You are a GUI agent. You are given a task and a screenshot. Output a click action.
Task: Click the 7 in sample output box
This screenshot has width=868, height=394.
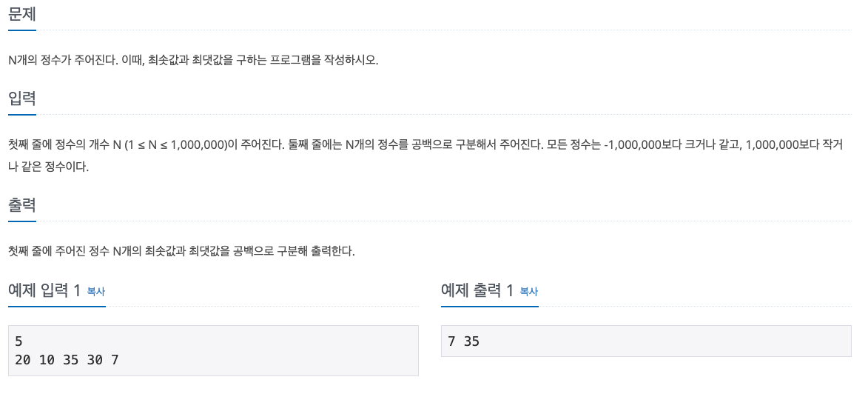point(451,341)
